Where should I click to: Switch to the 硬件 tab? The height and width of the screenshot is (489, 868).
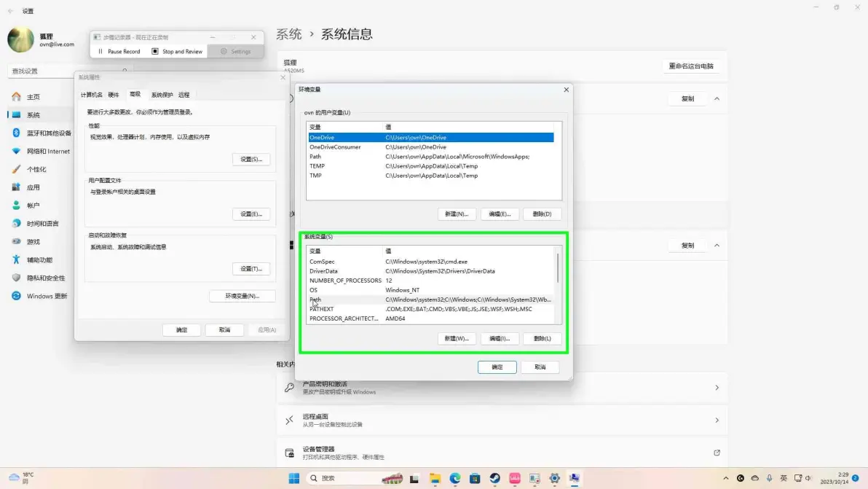(114, 95)
